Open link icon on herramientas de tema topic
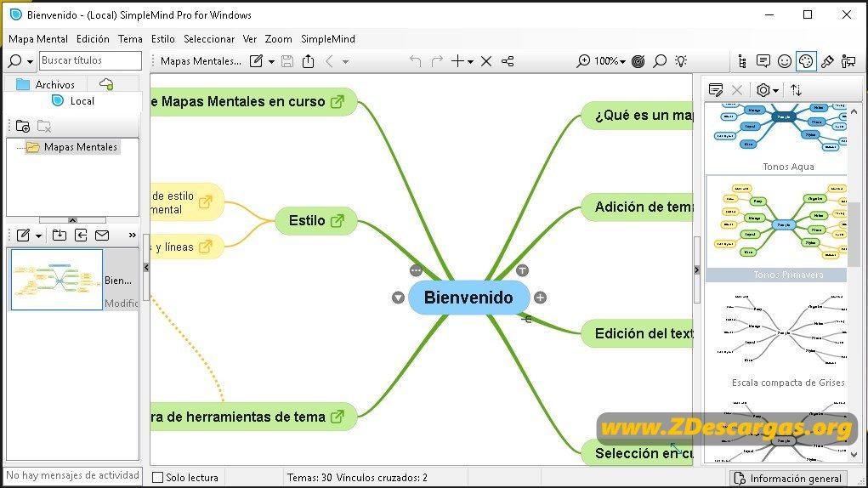The width and height of the screenshot is (868, 488). 338,417
